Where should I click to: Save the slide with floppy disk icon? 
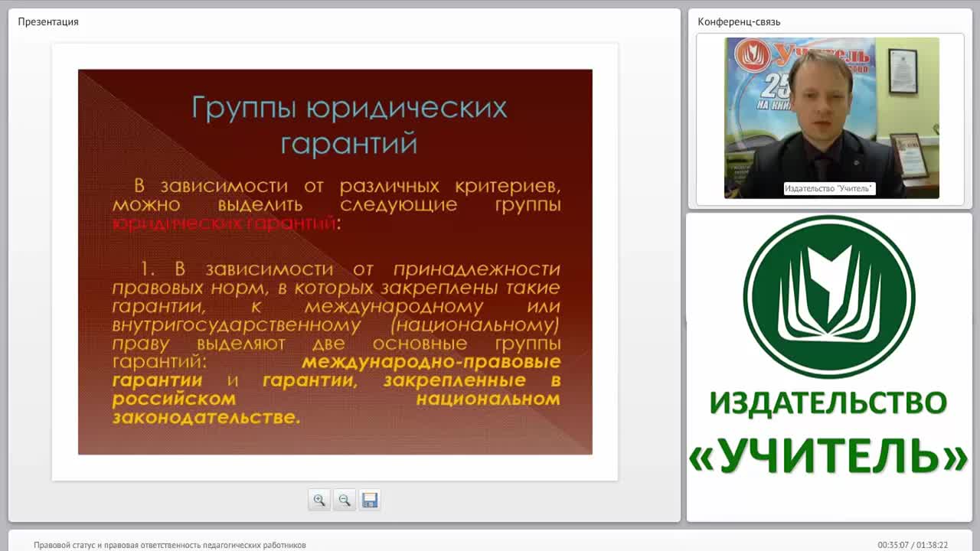point(370,500)
